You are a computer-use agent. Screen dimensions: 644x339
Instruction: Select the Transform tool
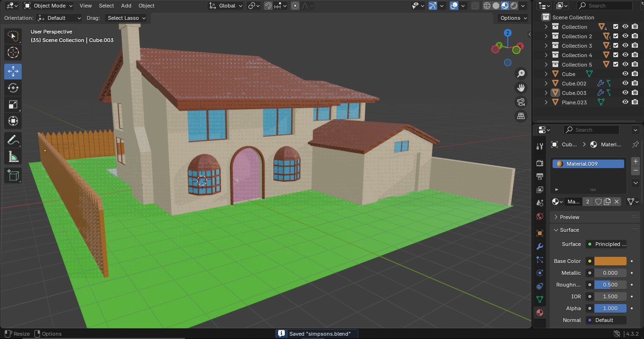click(x=13, y=120)
